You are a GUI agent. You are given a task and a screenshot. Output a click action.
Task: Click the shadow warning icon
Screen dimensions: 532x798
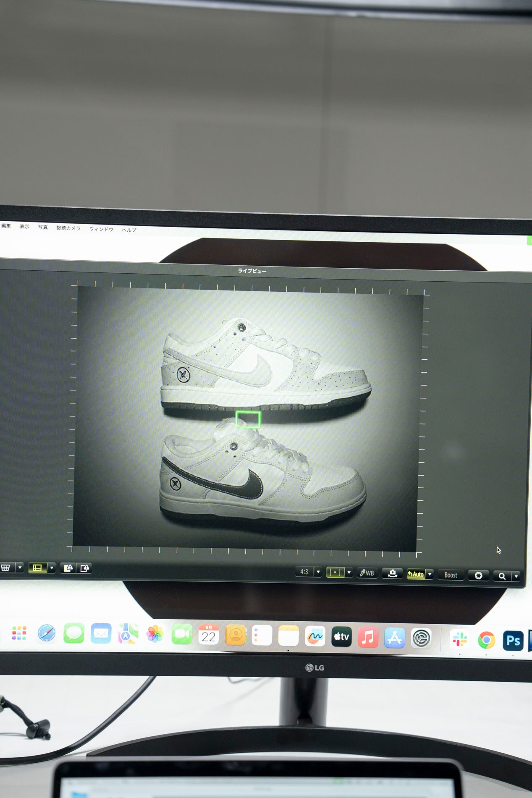[85, 568]
